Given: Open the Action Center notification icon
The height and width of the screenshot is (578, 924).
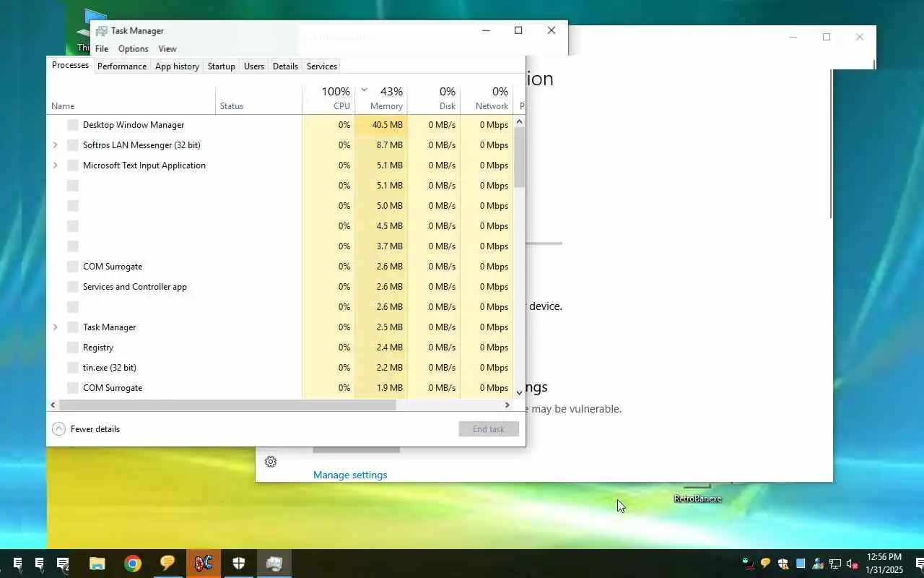Looking at the screenshot, I should coord(920,564).
